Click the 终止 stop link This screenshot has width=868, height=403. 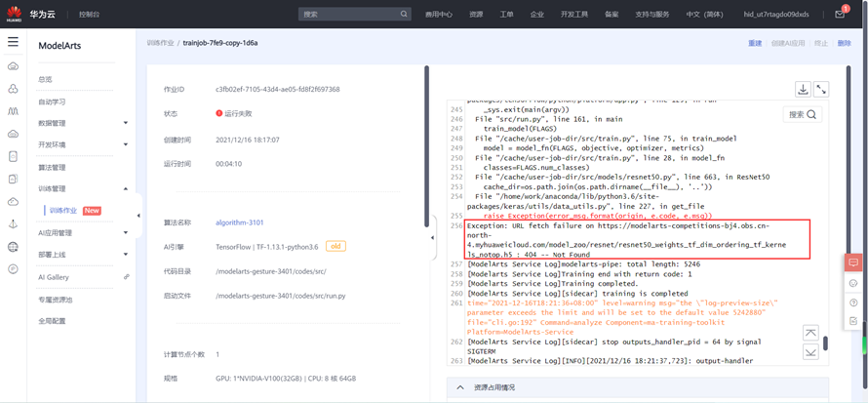pyautogui.click(x=821, y=43)
